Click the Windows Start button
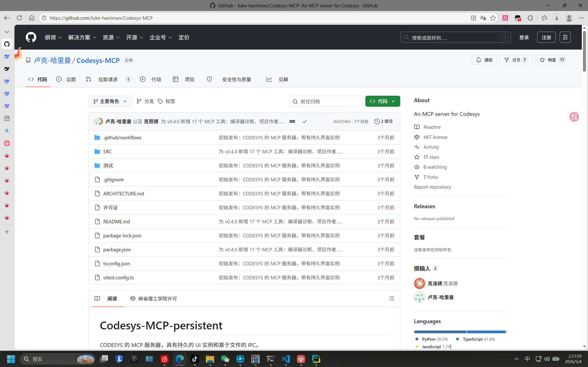The image size is (588, 367). coord(11,359)
